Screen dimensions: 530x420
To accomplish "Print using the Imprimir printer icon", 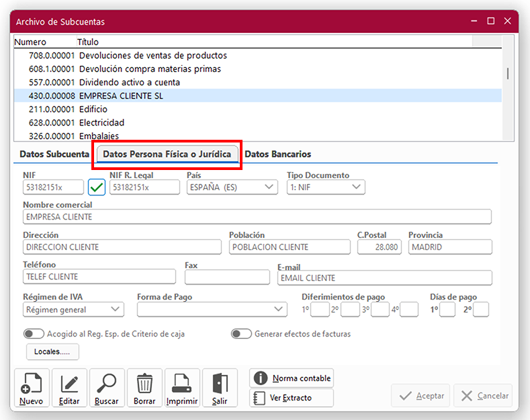I will click(182, 389).
